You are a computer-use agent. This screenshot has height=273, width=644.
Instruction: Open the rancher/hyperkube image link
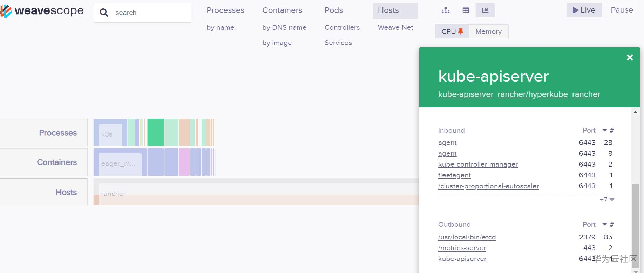click(x=533, y=94)
